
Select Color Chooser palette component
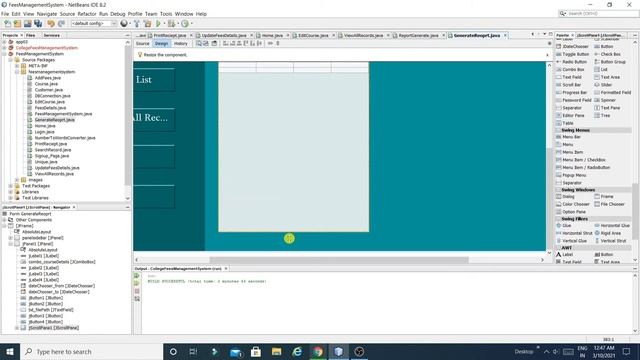pos(573,204)
